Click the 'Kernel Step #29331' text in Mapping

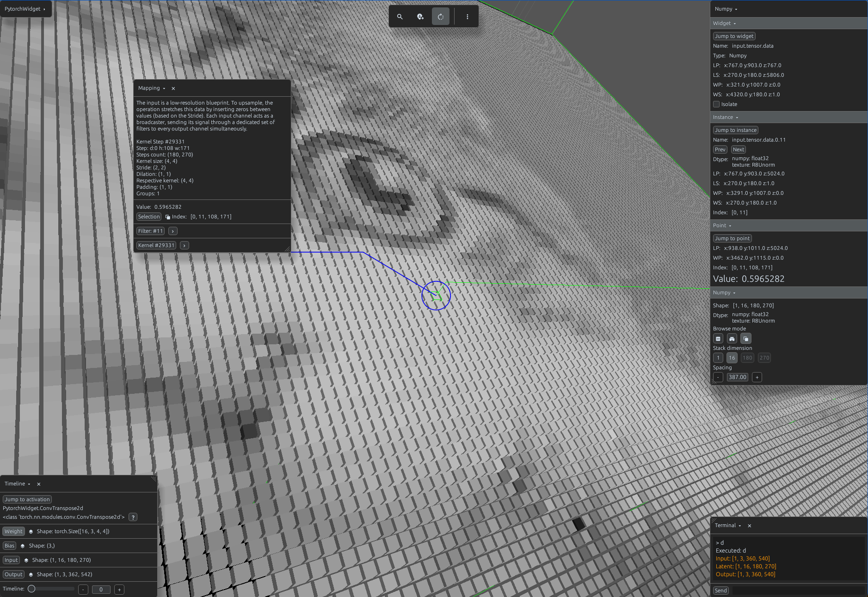point(160,142)
